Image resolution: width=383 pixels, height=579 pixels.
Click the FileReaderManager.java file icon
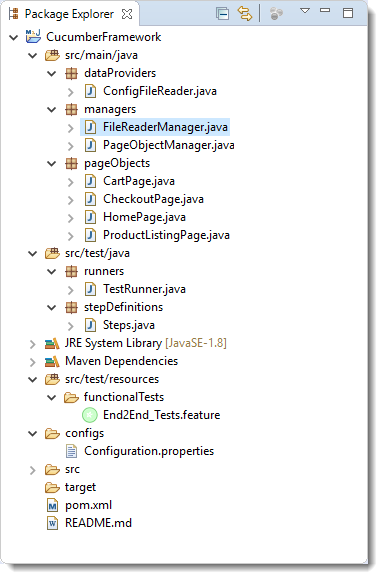point(90,127)
